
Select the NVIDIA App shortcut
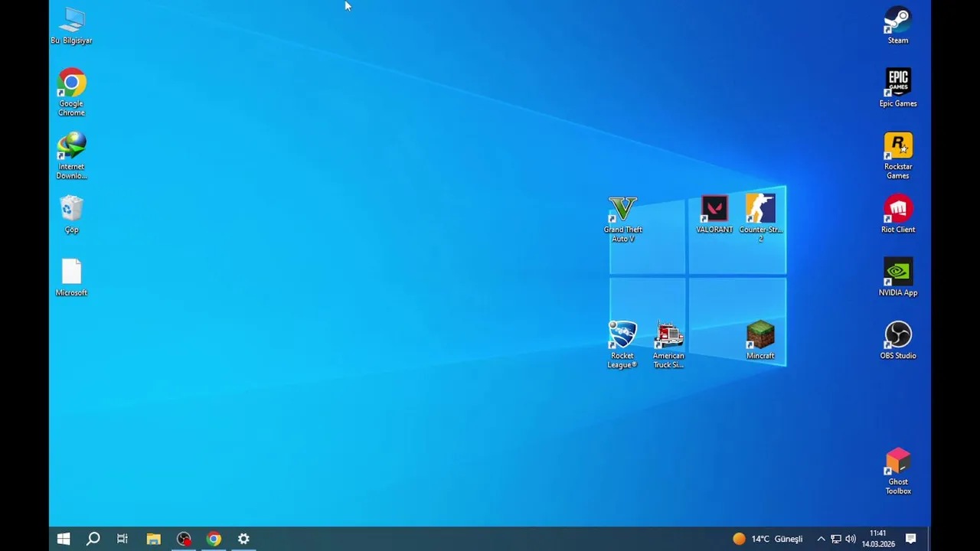point(898,277)
